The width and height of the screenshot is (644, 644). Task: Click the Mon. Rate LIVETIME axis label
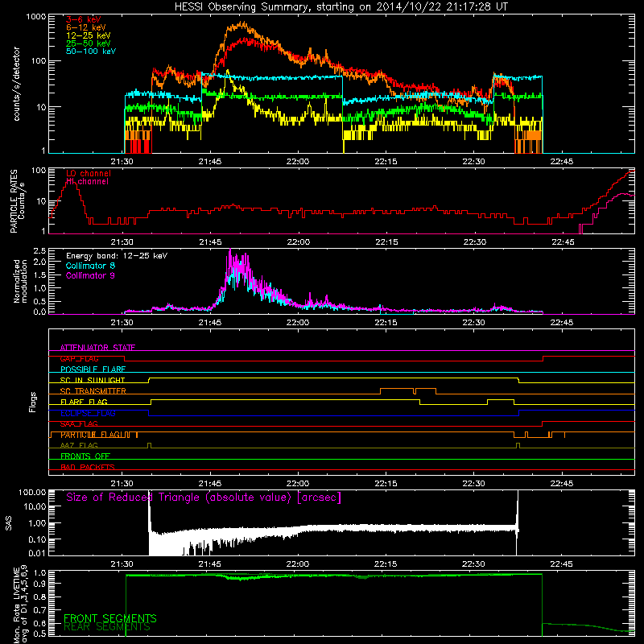coord(20,605)
